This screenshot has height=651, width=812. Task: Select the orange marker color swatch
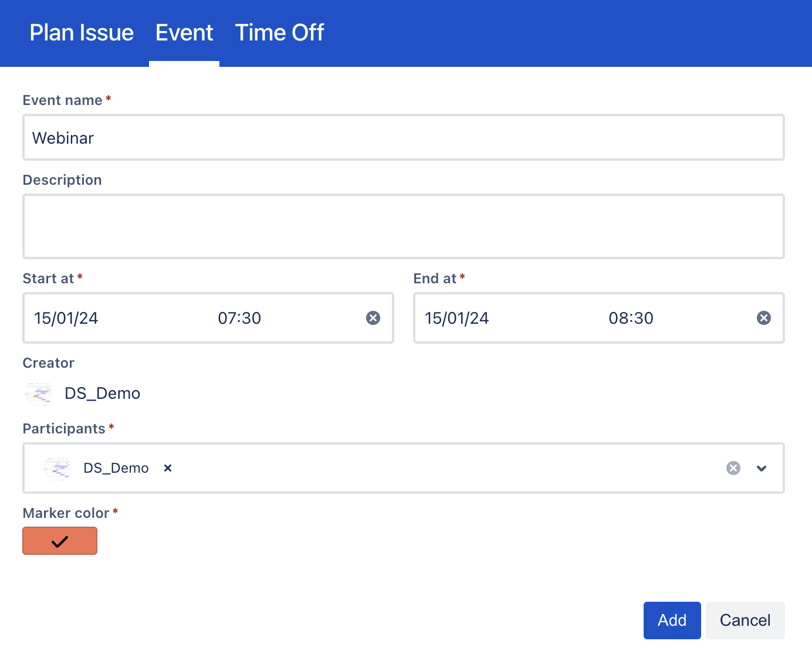[x=60, y=541]
